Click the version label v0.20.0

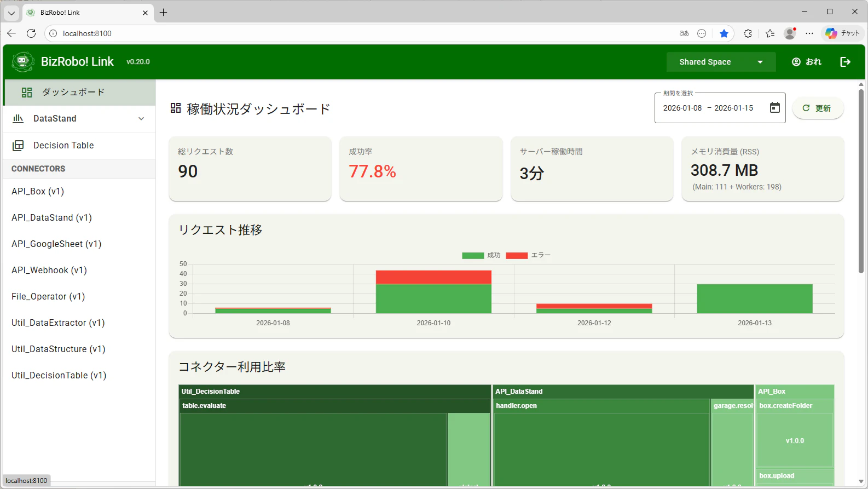(138, 62)
